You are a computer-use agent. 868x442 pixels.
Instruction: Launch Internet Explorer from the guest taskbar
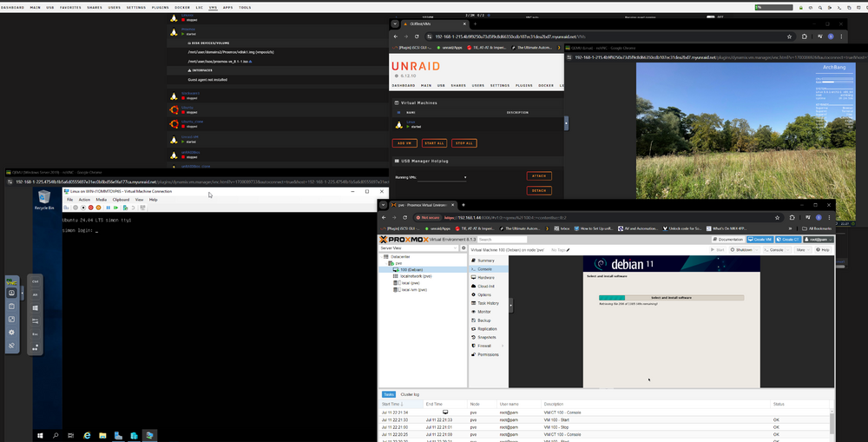(87, 436)
